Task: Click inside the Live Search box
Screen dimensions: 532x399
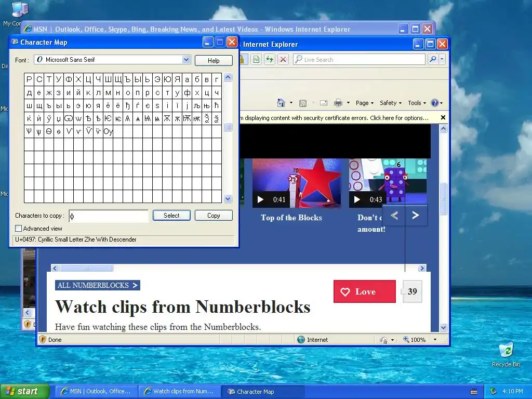Action: (x=359, y=59)
